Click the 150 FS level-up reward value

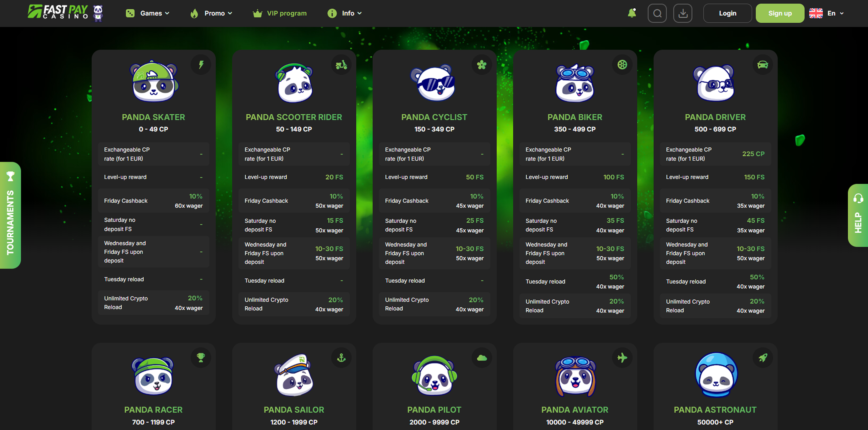754,177
